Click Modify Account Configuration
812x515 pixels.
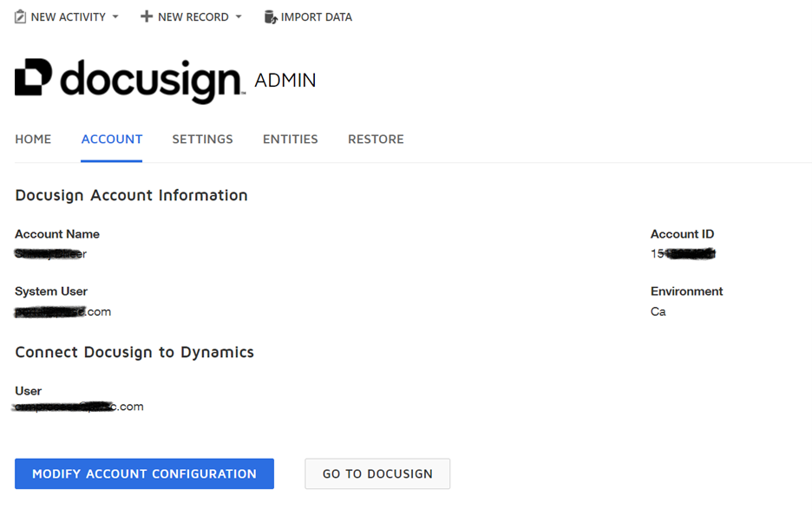pyautogui.click(x=143, y=473)
